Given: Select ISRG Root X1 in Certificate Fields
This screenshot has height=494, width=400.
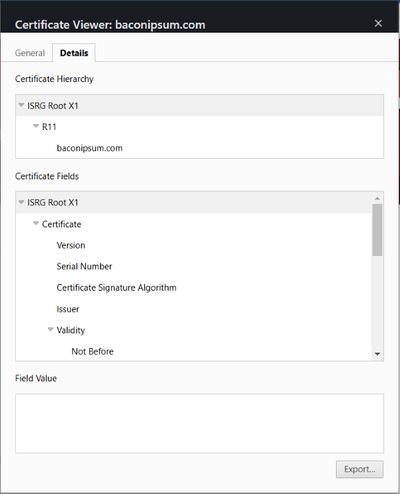Looking at the screenshot, I should (x=194, y=202).
